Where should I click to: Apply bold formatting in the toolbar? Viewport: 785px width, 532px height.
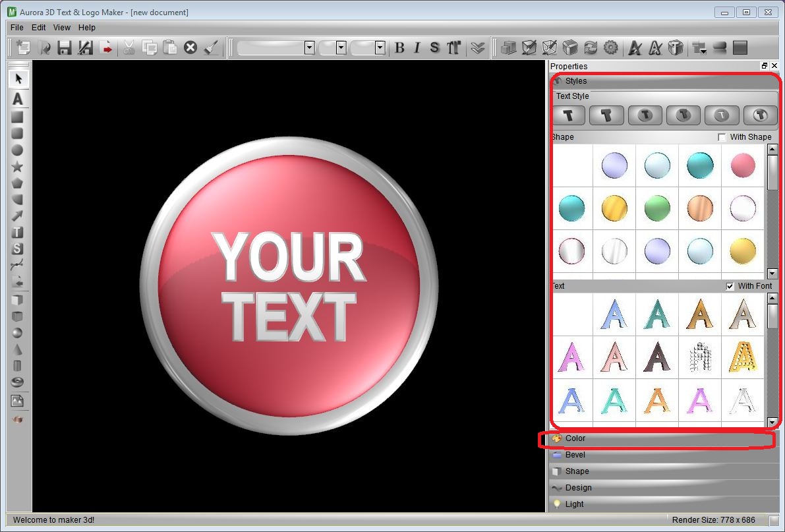(x=399, y=47)
